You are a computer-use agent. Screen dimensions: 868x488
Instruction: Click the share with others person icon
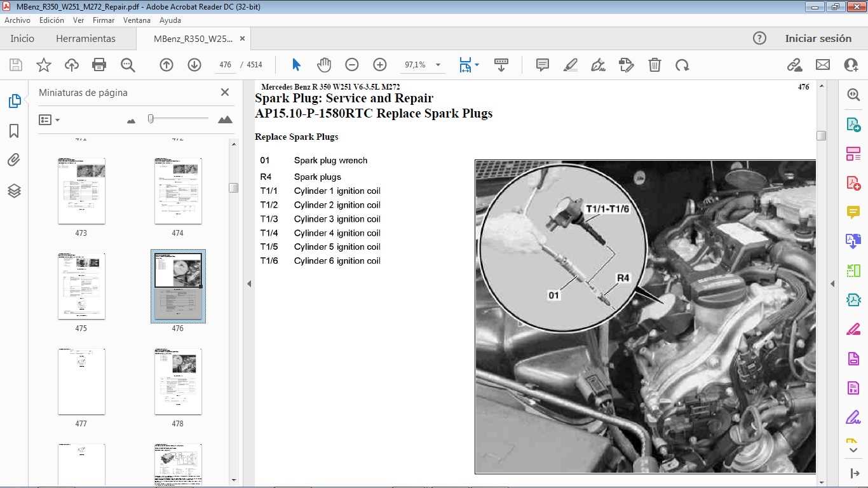pyautogui.click(x=851, y=65)
